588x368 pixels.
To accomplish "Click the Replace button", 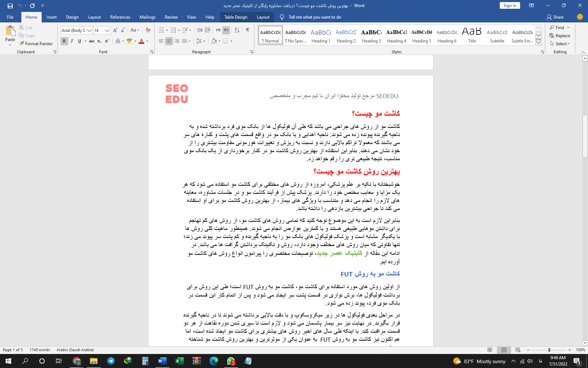I will (x=560, y=36).
